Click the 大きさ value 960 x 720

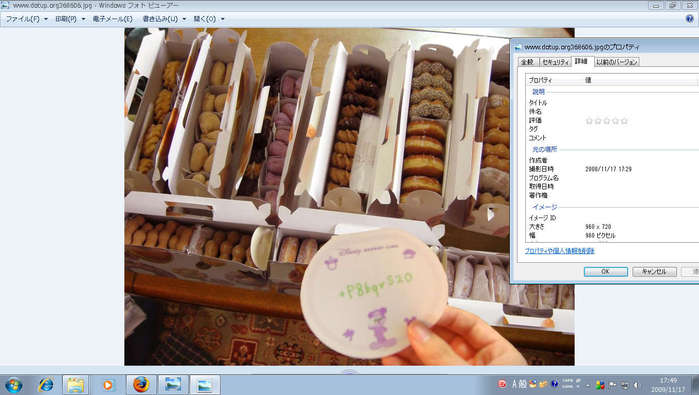pos(598,226)
